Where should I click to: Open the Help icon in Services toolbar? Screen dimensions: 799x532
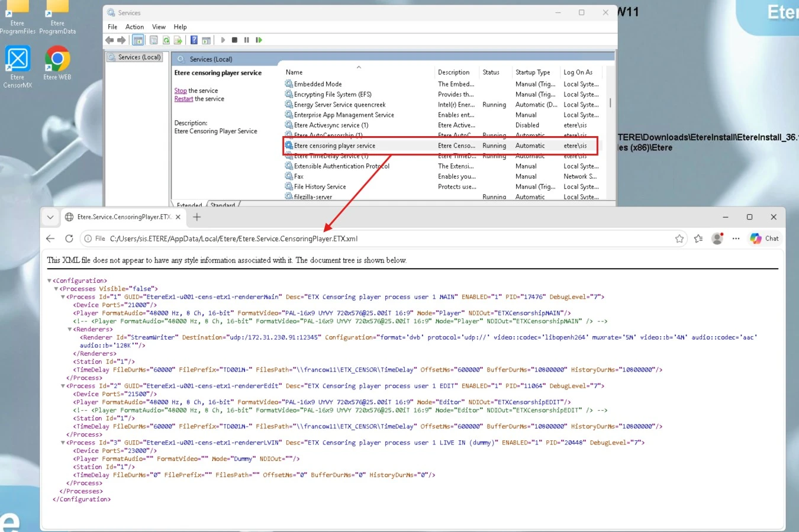point(194,40)
